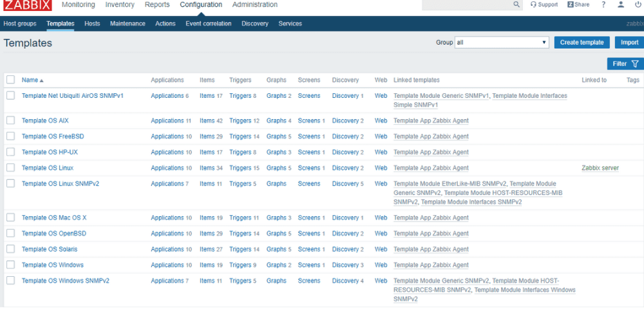The width and height of the screenshot is (644, 309).
Task: Open Applications for Template OS AIX
Action: point(167,120)
